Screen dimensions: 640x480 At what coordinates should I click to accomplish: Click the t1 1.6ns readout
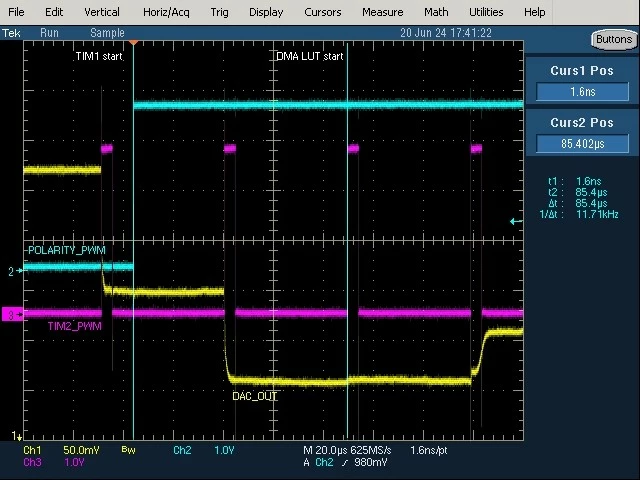tap(575, 181)
